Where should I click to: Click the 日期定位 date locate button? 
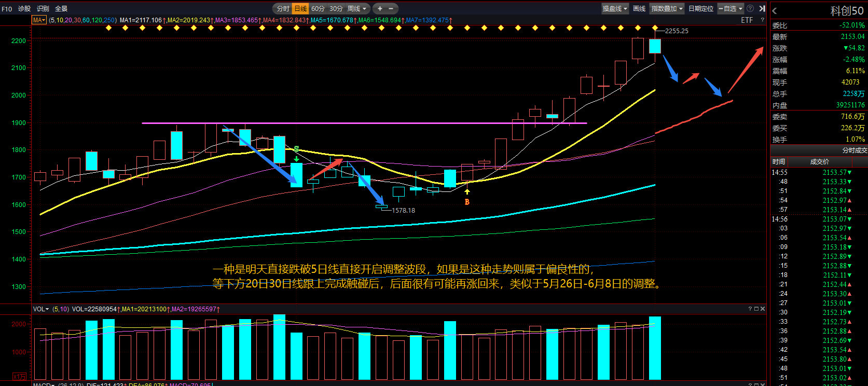[701, 8]
